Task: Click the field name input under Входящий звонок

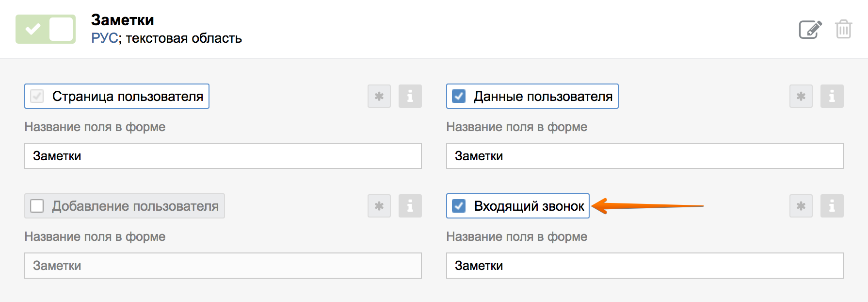Action: tap(645, 266)
